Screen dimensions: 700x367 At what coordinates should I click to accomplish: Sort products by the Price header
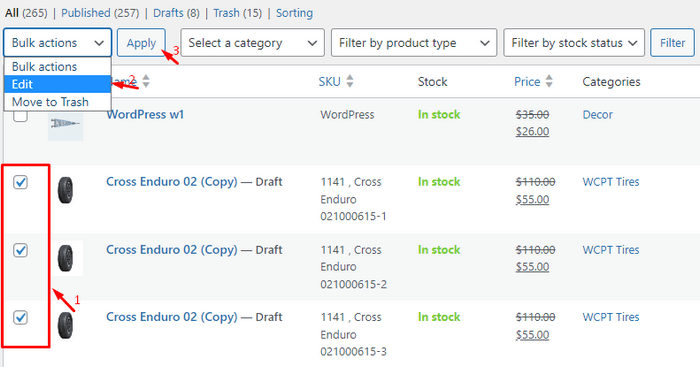pyautogui.click(x=527, y=82)
